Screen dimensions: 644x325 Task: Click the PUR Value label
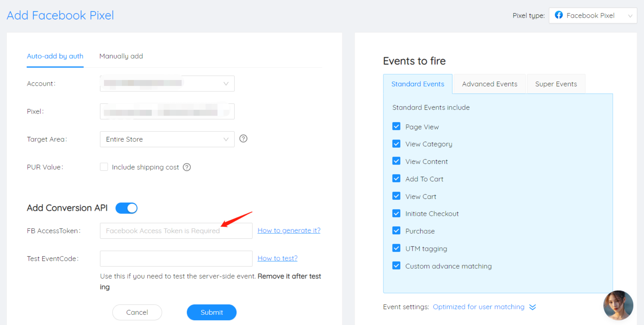(x=45, y=167)
